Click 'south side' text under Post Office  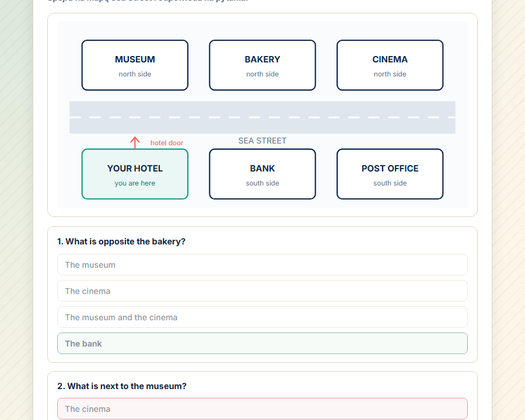(390, 183)
